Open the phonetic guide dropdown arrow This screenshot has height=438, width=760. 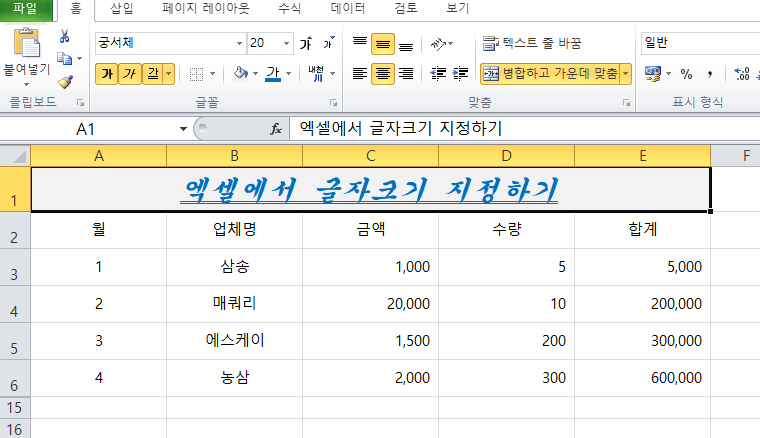(x=332, y=74)
